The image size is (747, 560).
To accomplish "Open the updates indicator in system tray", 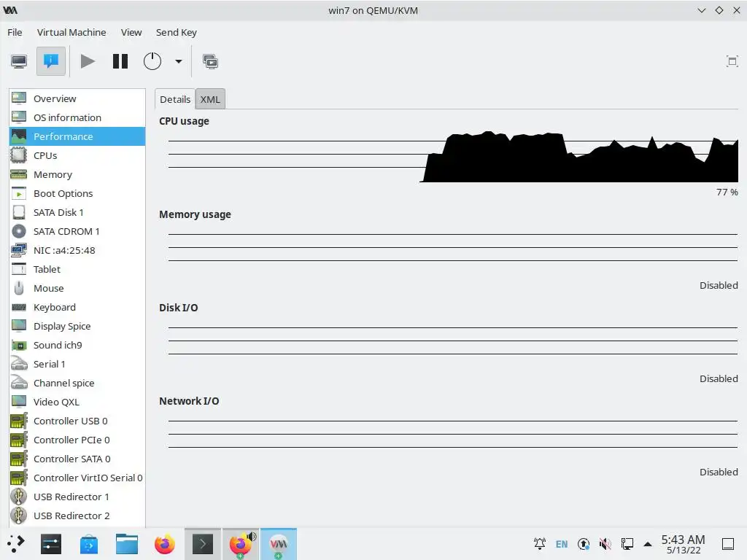I will pos(584,544).
